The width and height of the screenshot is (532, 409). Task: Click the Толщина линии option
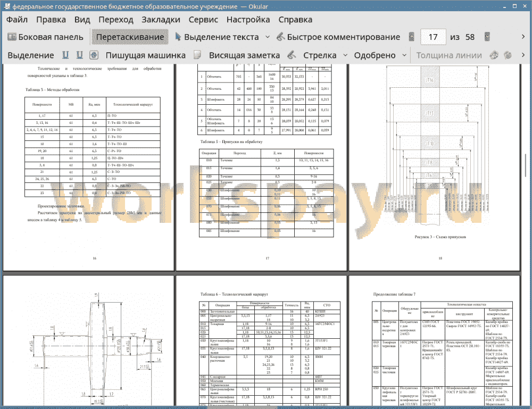tap(449, 55)
